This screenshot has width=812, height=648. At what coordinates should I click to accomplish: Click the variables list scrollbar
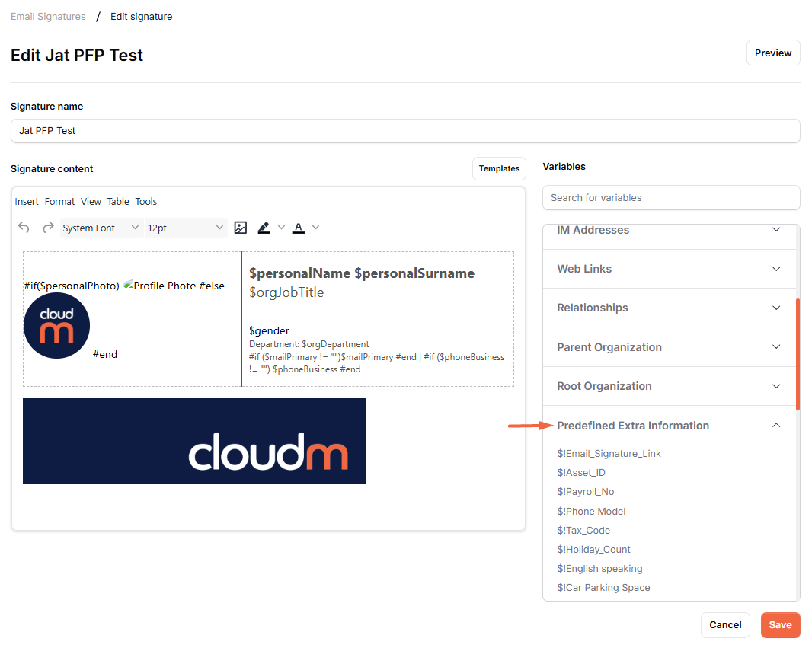tap(798, 354)
